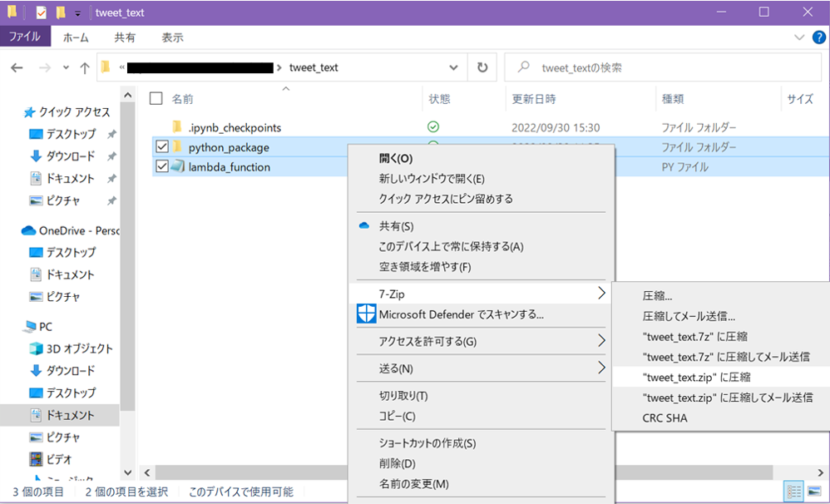830x504 pixels.
Task: Navigate up to the parent folder
Action: pyautogui.click(x=86, y=67)
